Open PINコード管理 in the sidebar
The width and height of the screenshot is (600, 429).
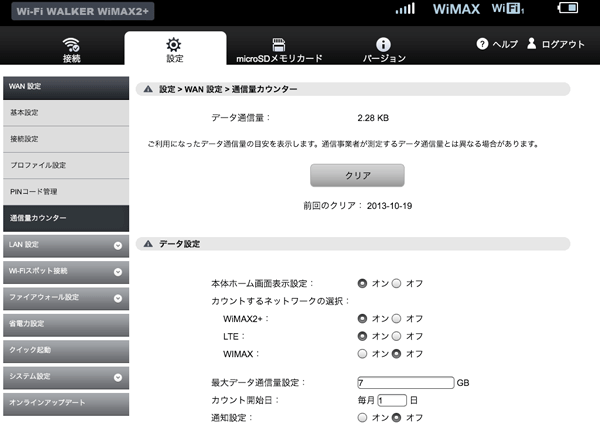[65, 191]
